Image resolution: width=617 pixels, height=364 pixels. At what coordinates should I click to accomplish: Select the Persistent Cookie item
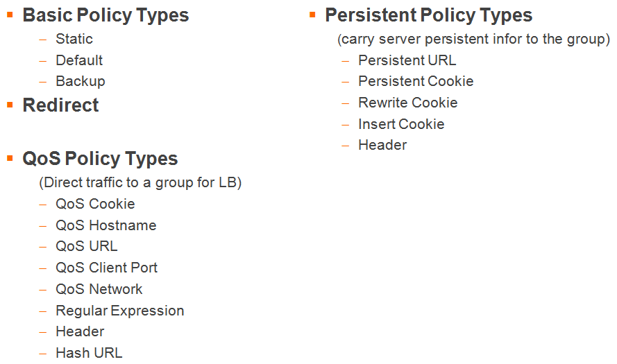click(416, 81)
